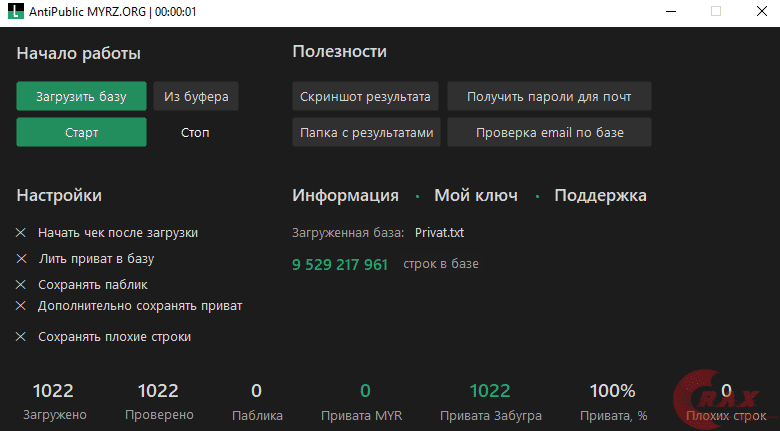
Task: Click the Привата MYR counter value
Action: click(365, 391)
